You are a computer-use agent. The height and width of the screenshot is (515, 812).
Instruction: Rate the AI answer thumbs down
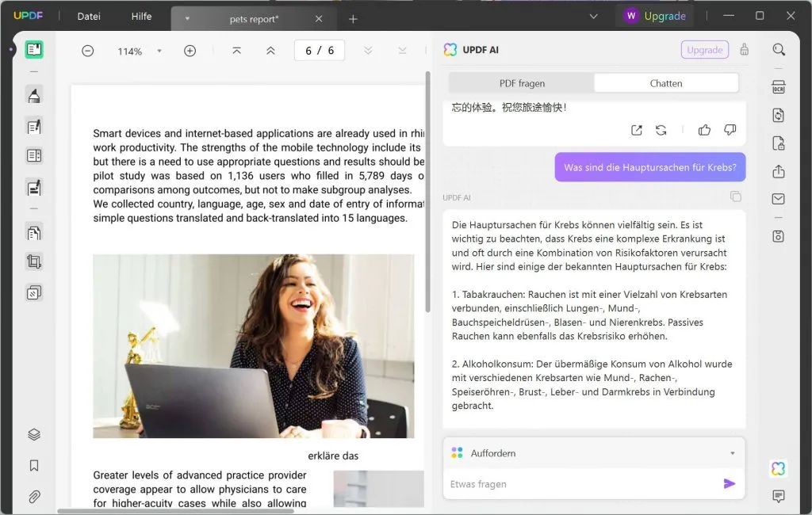click(728, 130)
